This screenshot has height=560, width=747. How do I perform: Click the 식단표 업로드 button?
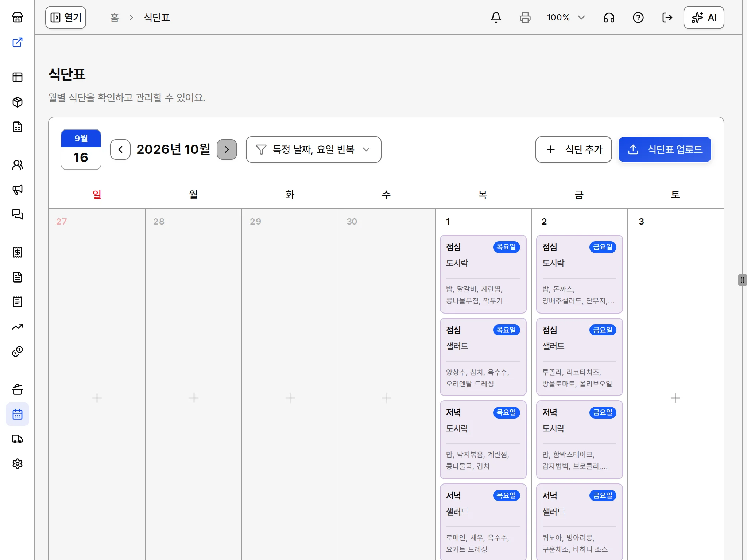(665, 149)
